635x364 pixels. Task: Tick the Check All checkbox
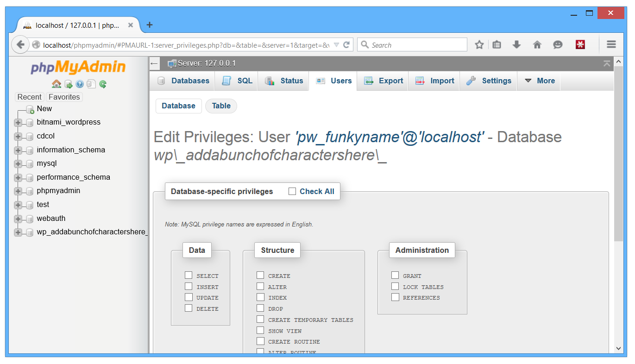point(292,191)
